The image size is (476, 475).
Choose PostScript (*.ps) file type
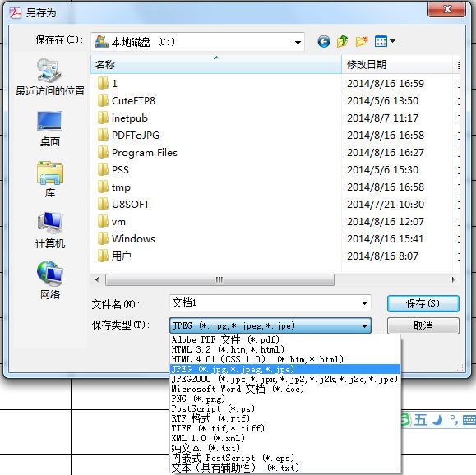click(x=285, y=408)
